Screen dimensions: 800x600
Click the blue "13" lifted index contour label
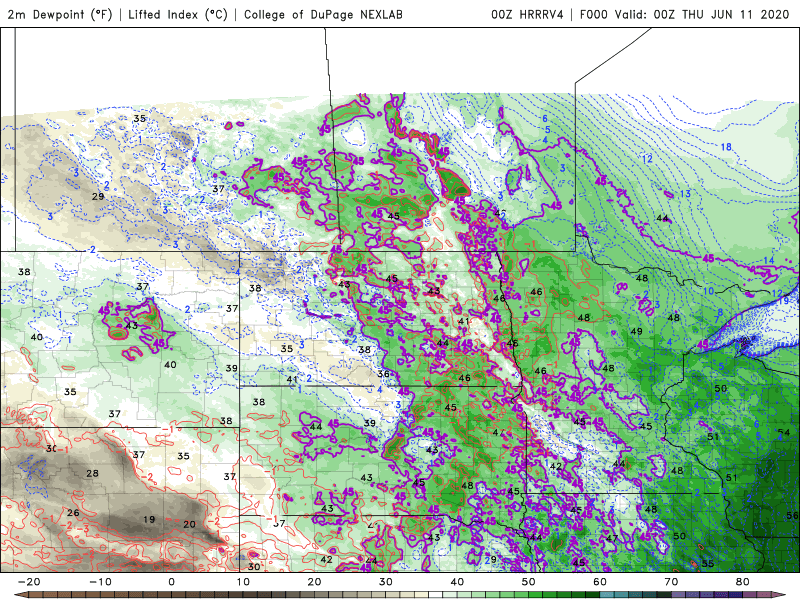click(x=685, y=193)
